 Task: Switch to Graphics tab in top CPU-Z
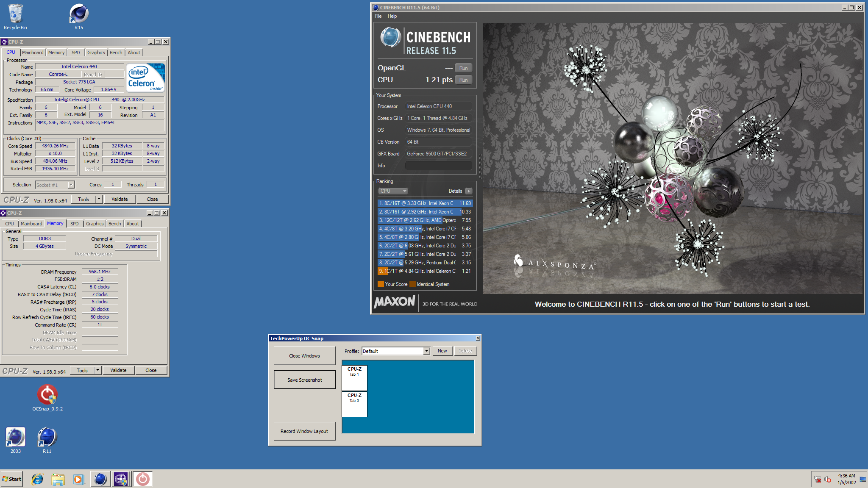click(96, 53)
